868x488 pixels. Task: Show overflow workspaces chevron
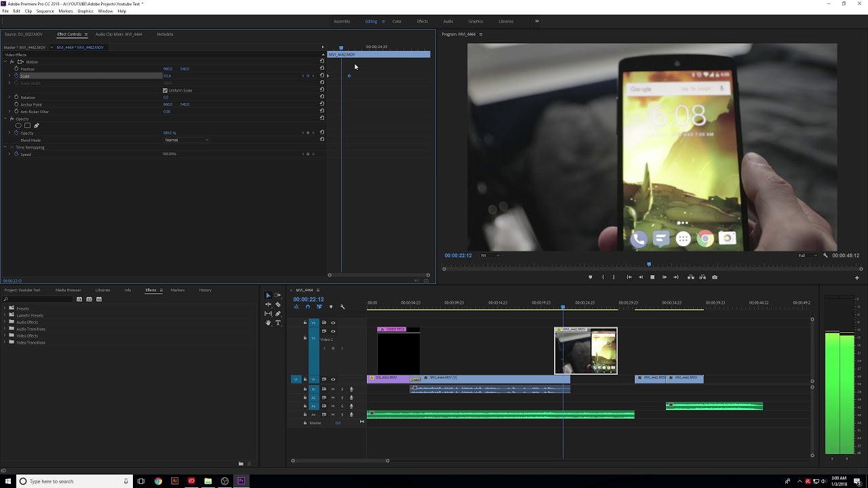coord(536,21)
